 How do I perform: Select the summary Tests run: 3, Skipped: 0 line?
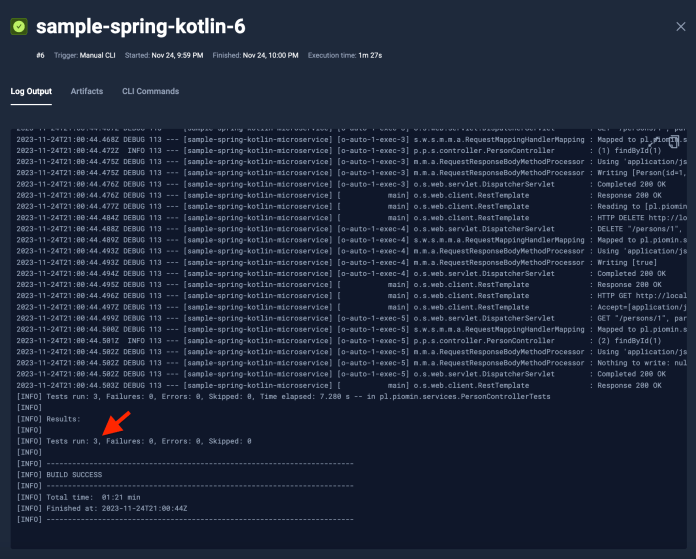click(134, 441)
